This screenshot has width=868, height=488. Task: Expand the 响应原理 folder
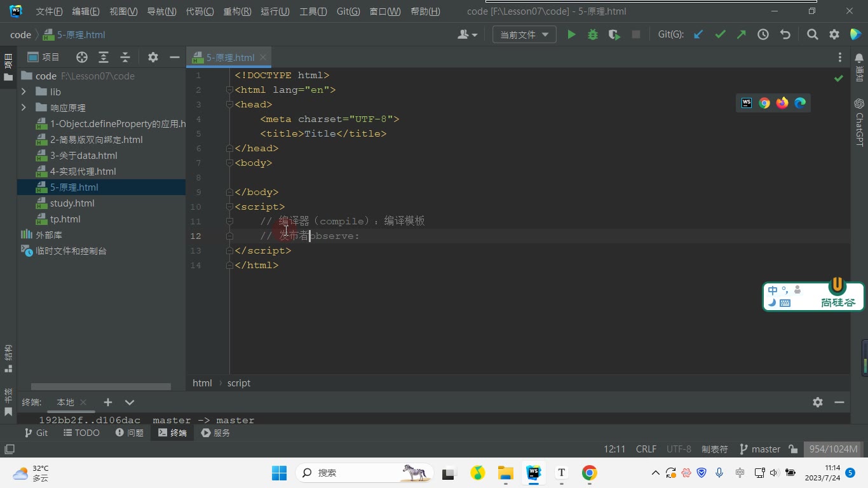click(24, 107)
